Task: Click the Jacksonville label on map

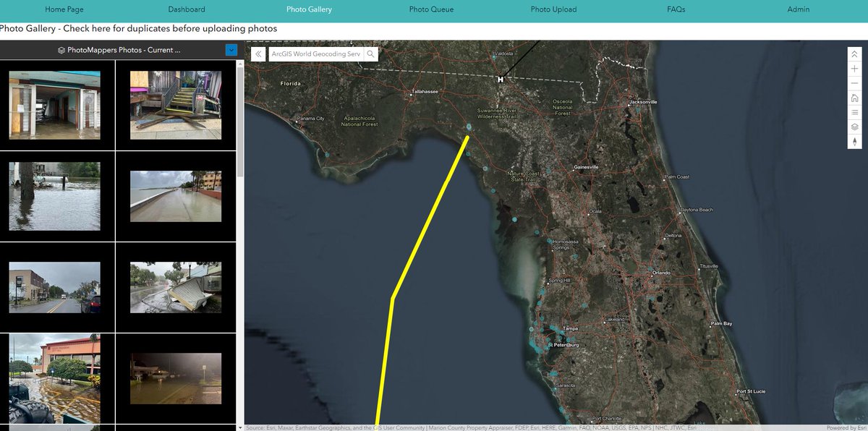Action: coord(642,102)
